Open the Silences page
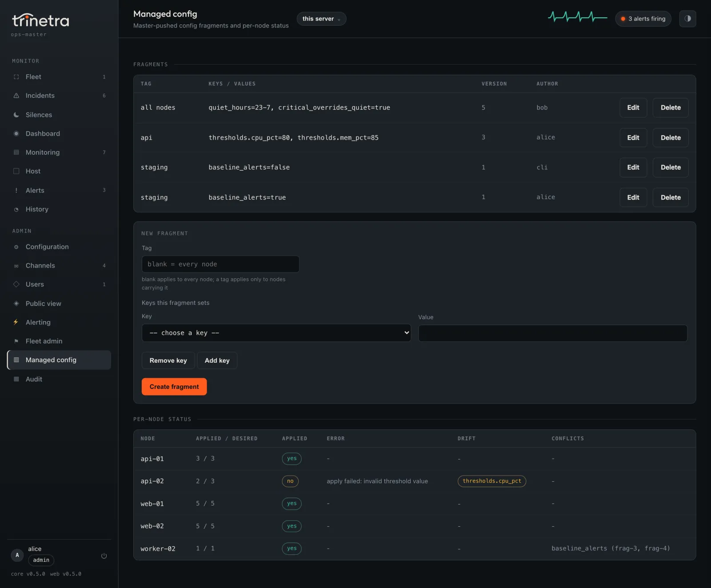This screenshot has height=588, width=711. click(x=59, y=115)
